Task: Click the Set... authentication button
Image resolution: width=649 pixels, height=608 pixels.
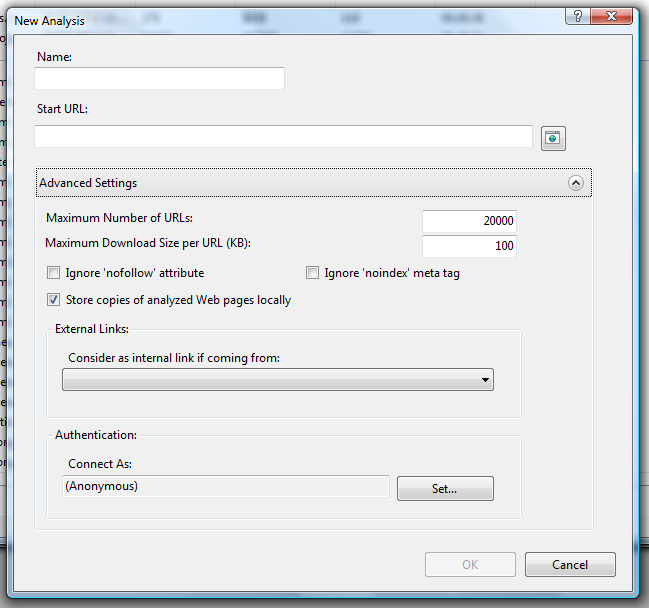Action: coord(445,488)
